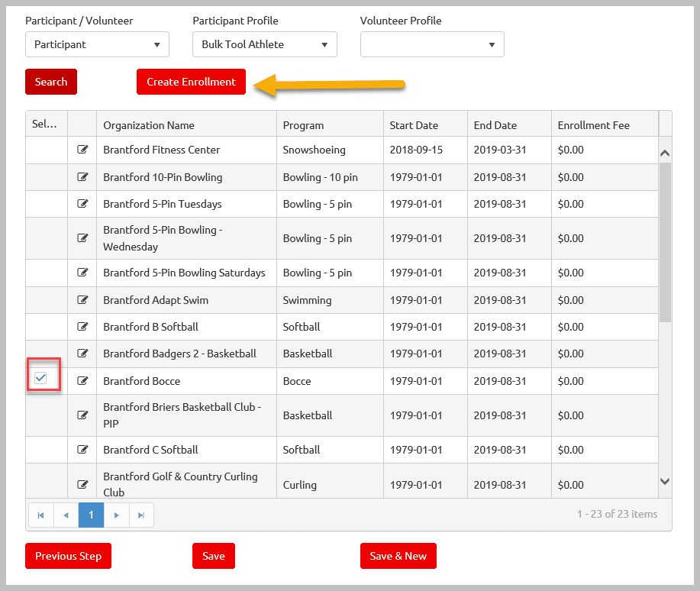Click Create Enrollment button
Screen dimensions: 700x591
tap(191, 82)
